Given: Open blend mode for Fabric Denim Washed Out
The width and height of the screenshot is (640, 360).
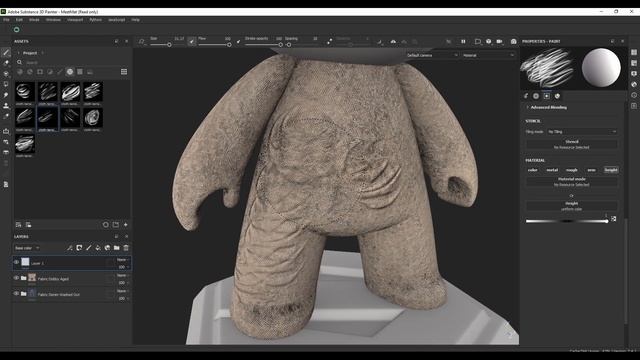Looking at the screenshot, I should pos(123,291).
